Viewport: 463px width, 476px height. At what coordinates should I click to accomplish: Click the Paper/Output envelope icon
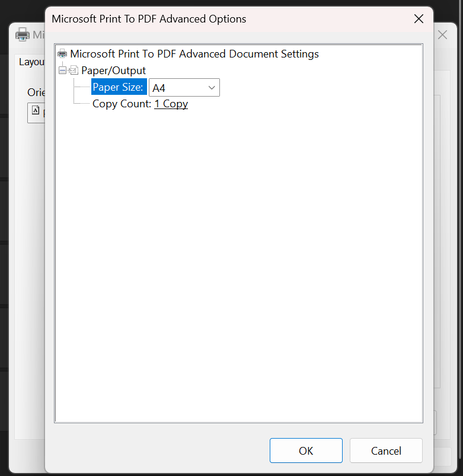tap(73, 70)
